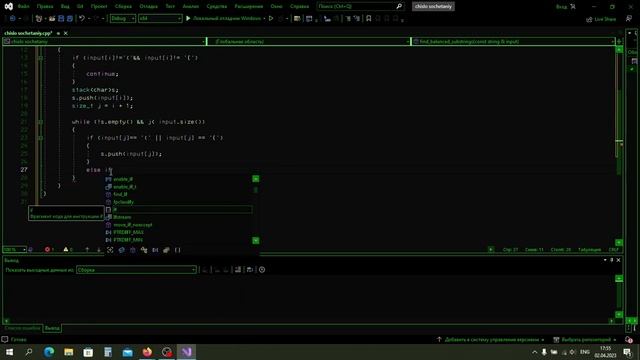Open the Сборка menu
640x360 pixels.
tap(123, 6)
